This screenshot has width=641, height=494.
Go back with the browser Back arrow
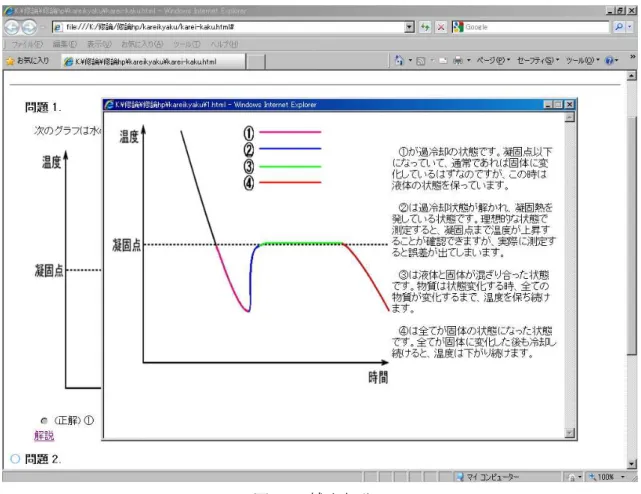[x=12, y=27]
